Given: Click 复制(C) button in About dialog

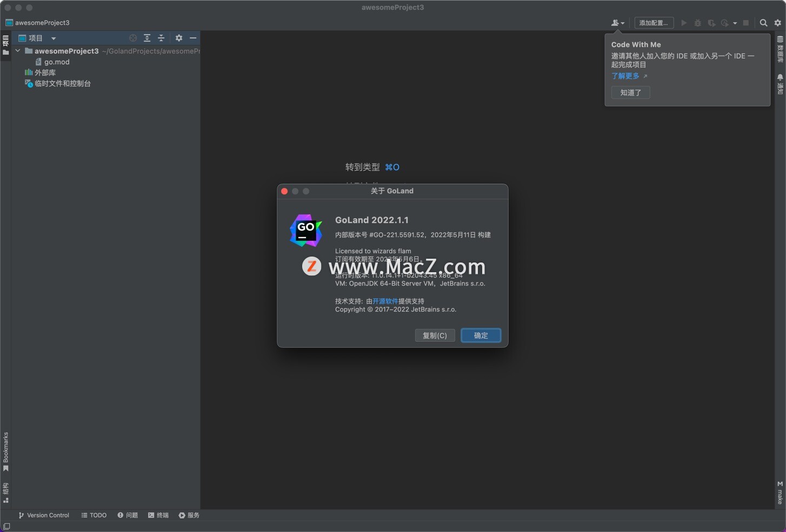Looking at the screenshot, I should coord(435,335).
